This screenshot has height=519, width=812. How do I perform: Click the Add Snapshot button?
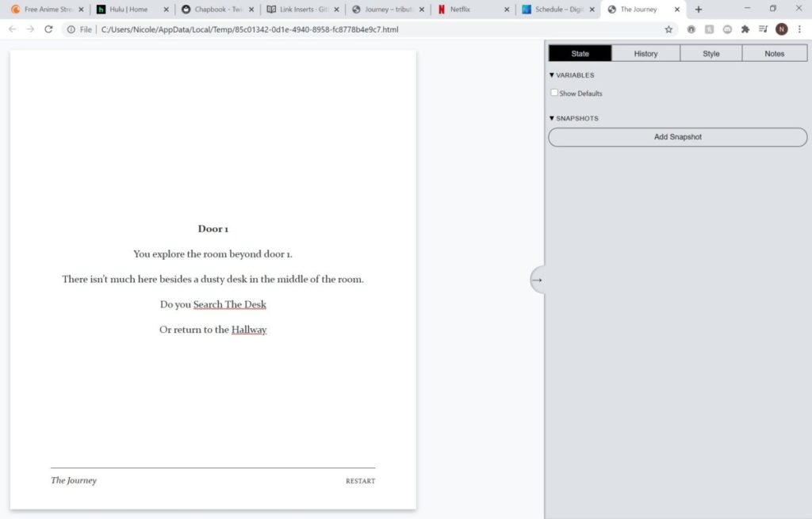677,137
